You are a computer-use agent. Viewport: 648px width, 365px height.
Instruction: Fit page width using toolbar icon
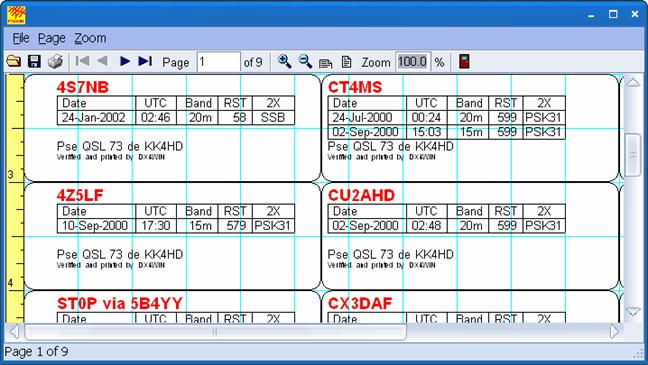click(x=326, y=62)
